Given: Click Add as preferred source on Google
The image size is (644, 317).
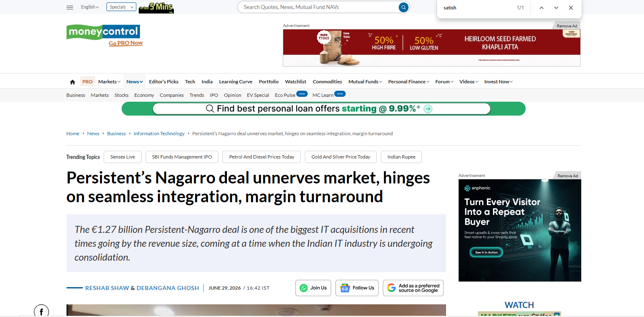Looking at the screenshot, I should click(x=413, y=288).
